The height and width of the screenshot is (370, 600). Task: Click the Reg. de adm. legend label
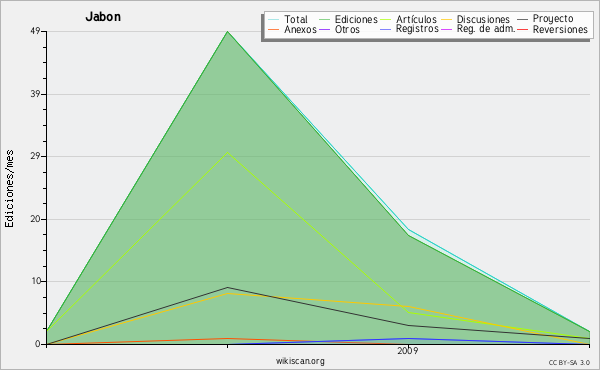point(486,29)
